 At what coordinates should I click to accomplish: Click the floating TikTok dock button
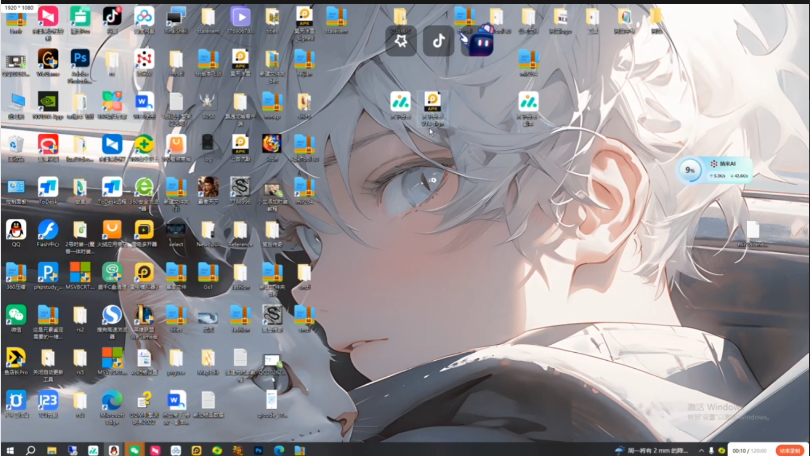point(437,40)
